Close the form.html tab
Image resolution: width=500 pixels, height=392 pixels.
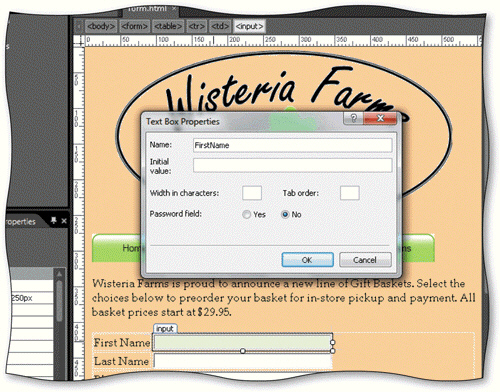click(174, 9)
